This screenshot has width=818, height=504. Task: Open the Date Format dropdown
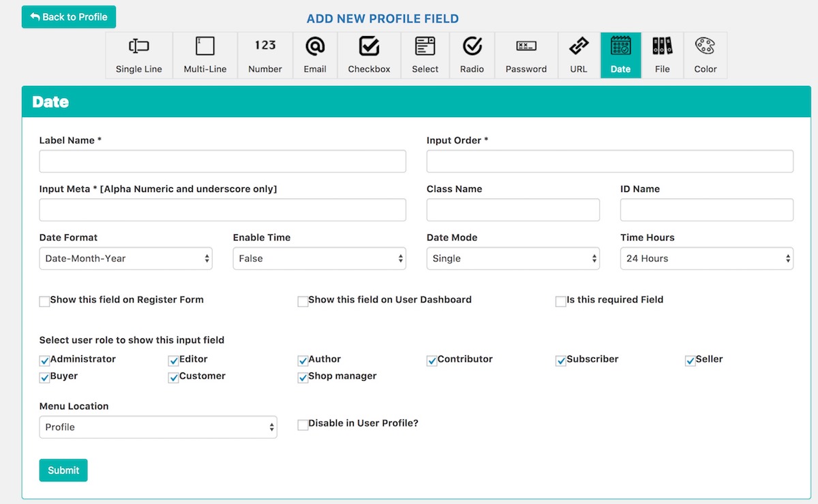tap(126, 259)
